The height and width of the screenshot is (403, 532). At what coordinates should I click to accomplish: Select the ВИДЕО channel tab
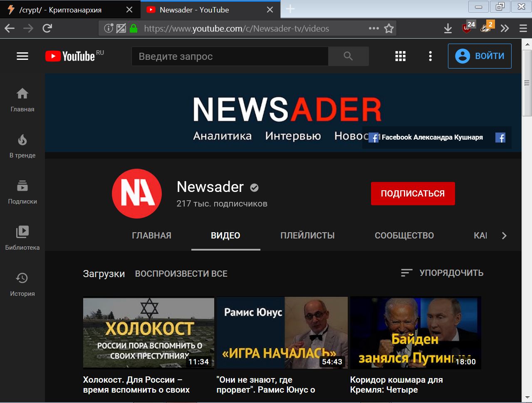point(225,236)
